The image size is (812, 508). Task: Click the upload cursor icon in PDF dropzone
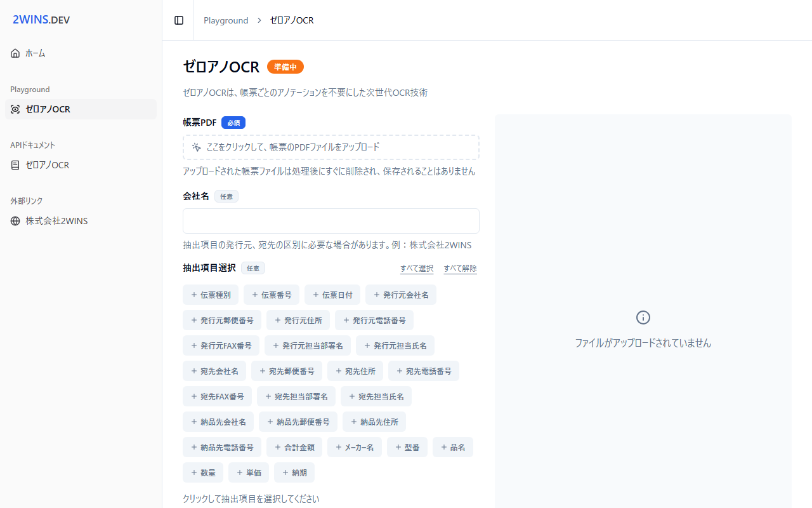197,147
